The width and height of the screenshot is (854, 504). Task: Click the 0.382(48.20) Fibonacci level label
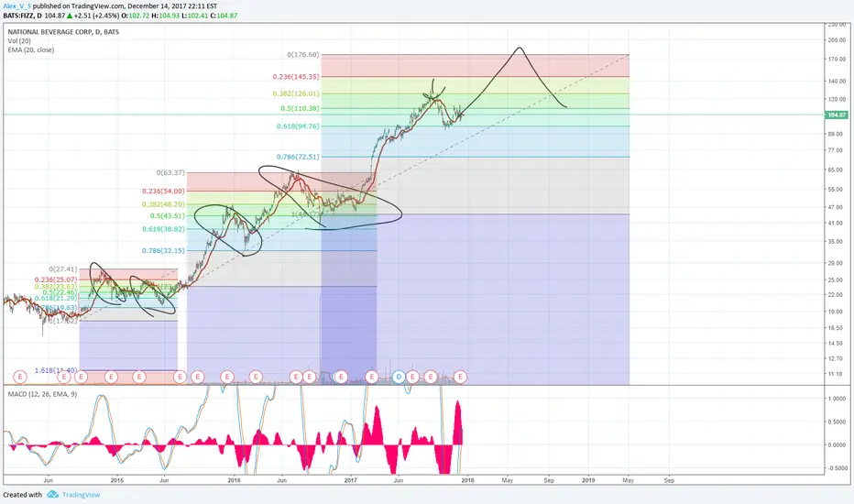coord(163,204)
